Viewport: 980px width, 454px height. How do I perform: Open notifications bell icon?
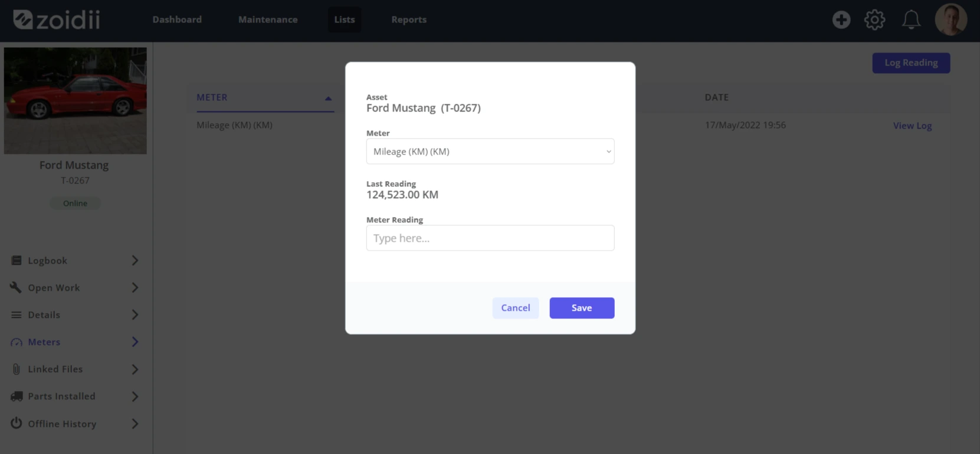coord(911,19)
